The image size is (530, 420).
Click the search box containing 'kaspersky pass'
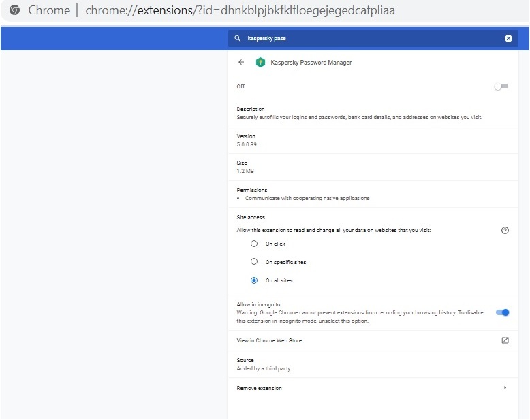pos(372,38)
